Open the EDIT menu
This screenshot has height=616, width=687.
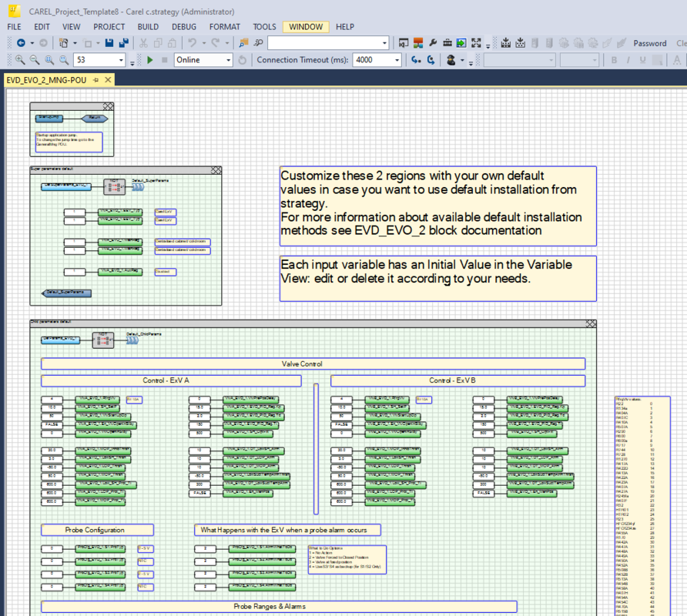42,27
